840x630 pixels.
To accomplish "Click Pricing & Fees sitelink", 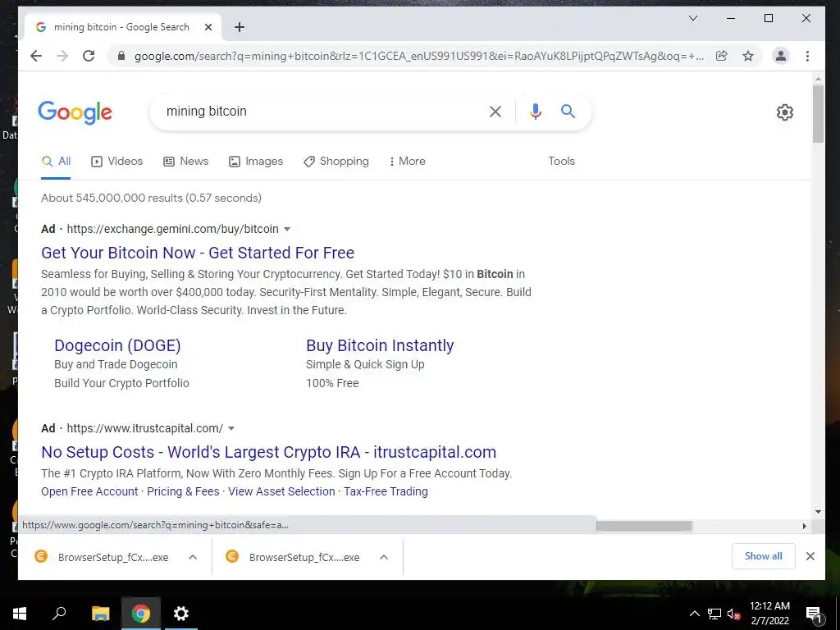I will point(183,492).
